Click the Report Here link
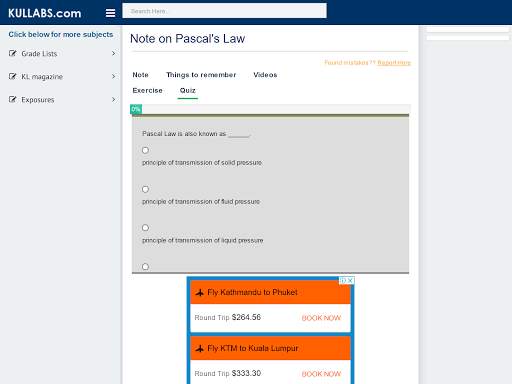 click(394, 63)
